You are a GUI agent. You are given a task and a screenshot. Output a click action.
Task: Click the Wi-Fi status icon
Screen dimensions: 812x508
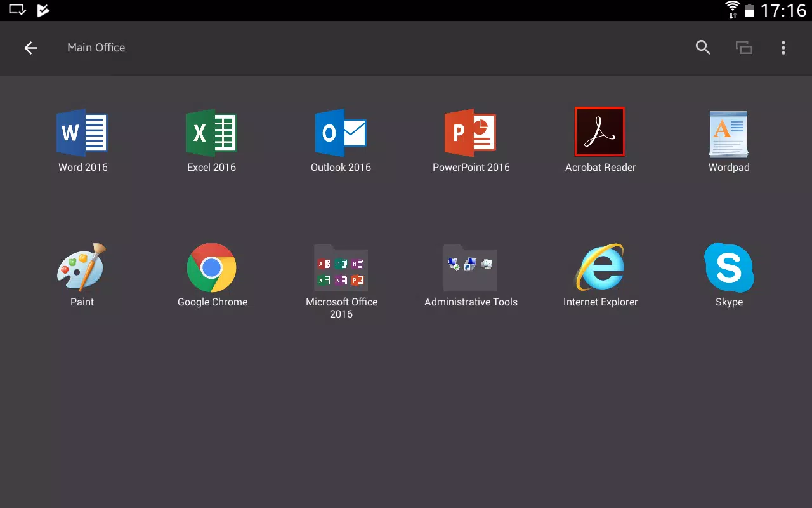[733, 10]
